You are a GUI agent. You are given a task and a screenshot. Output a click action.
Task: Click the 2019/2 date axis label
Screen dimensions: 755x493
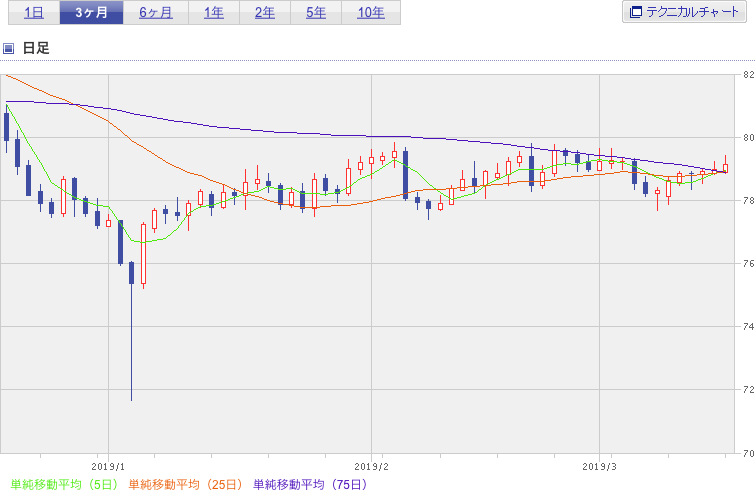[x=371, y=467]
